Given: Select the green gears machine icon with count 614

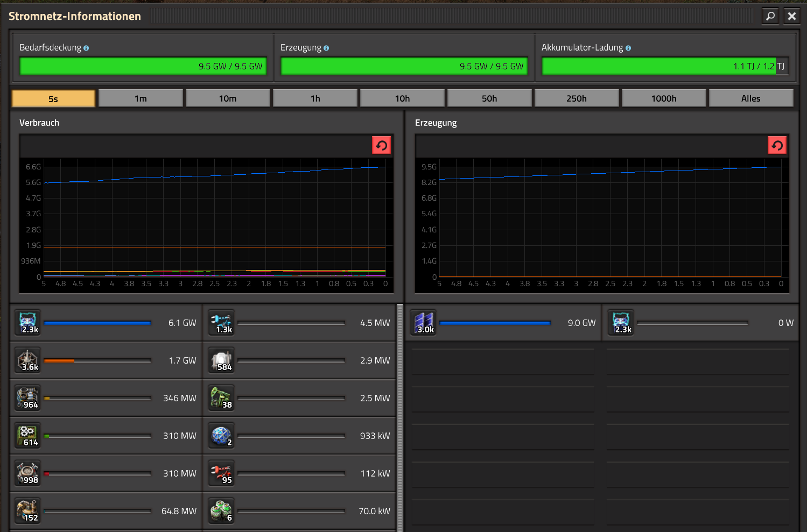Looking at the screenshot, I should point(28,436).
